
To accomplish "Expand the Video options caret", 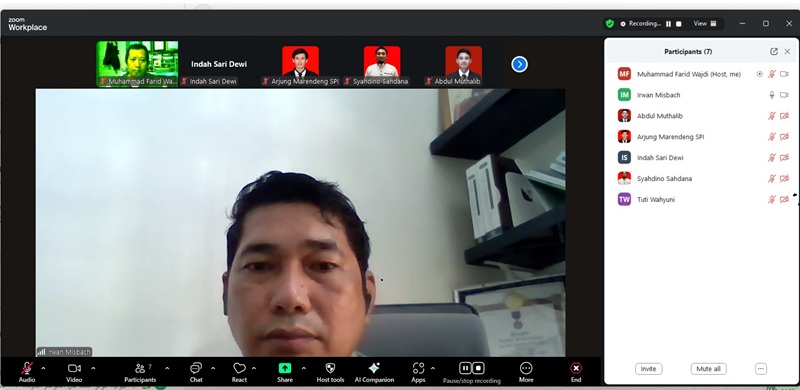I will pos(93,368).
